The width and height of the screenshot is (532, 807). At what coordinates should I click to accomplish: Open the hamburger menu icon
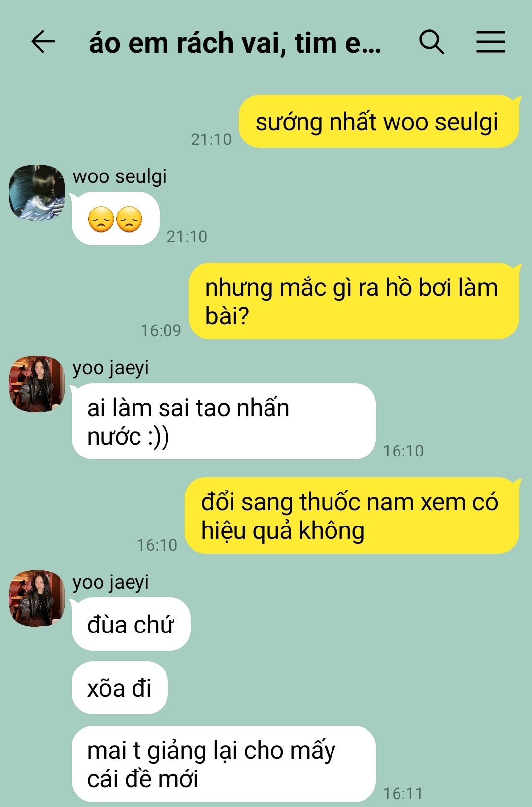(491, 42)
